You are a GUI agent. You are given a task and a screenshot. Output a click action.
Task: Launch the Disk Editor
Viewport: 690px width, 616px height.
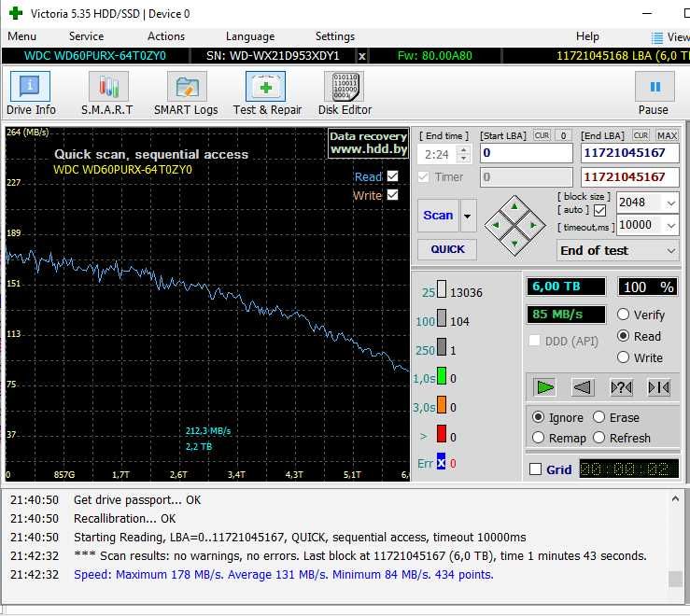coord(344,93)
